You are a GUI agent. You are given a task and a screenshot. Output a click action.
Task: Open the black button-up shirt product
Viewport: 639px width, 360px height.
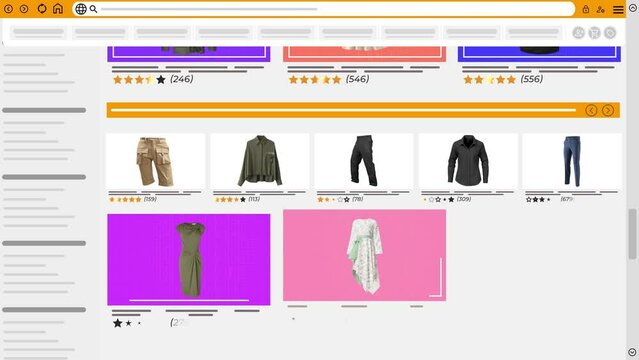coord(468,161)
